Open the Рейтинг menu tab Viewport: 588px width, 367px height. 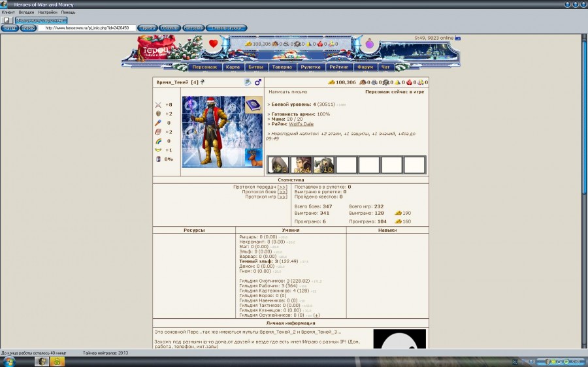pyautogui.click(x=339, y=67)
